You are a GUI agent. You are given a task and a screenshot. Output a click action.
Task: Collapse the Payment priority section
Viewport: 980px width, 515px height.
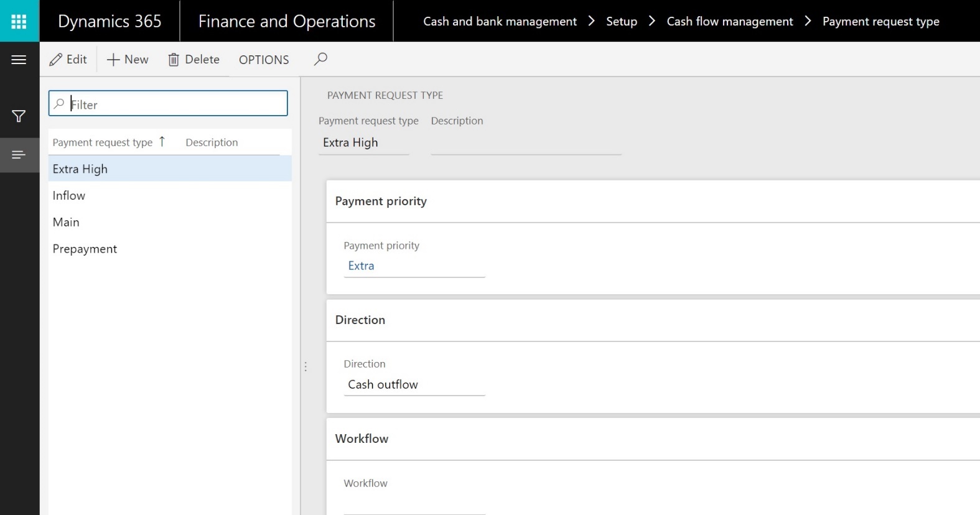tap(381, 201)
